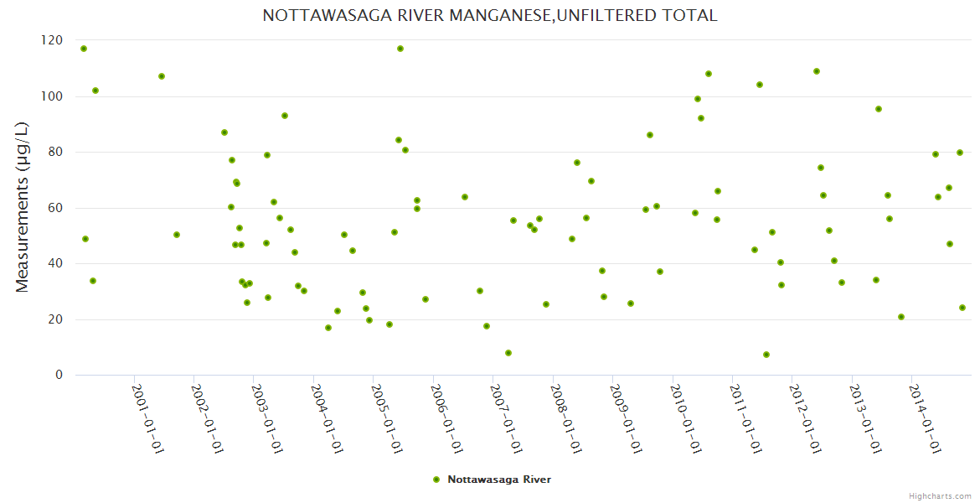Image resolution: width=980 pixels, height=503 pixels.
Task: Click the top-left data point near 117
Action: (84, 49)
